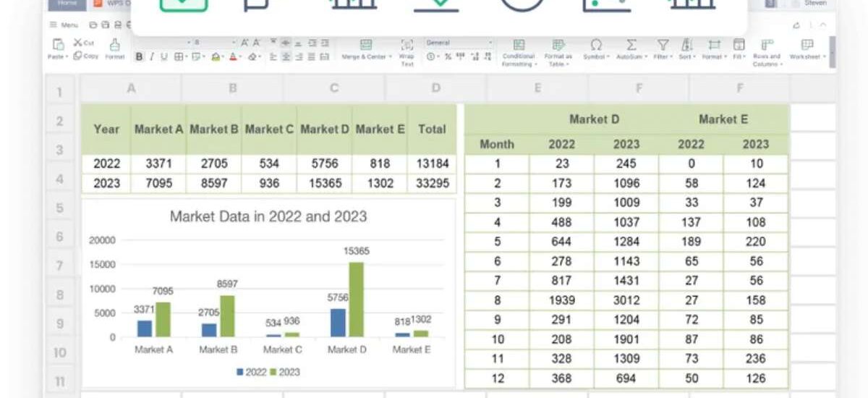Select the cell containing 33295
Image resolution: width=868 pixels, height=398 pixels.
(x=432, y=183)
